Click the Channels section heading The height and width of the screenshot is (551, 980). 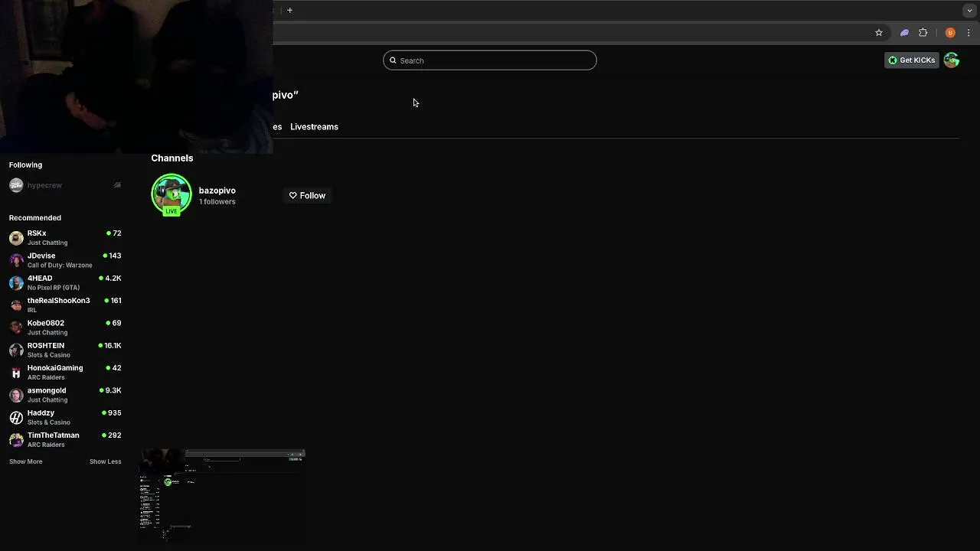pos(172,158)
